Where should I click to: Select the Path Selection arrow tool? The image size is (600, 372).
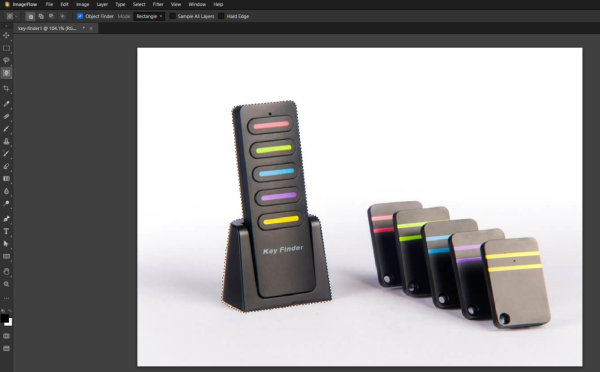tap(6, 244)
